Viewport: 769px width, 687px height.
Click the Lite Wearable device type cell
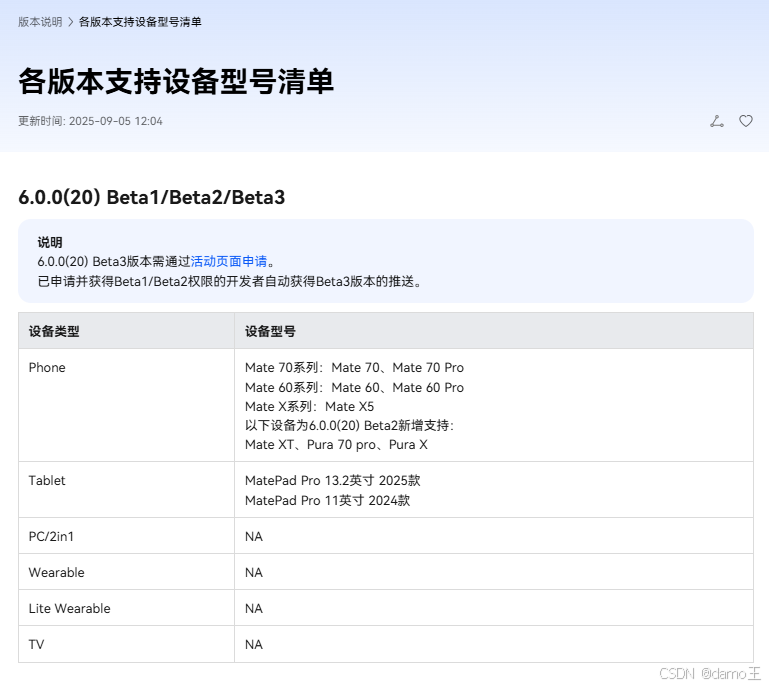click(x=126, y=608)
